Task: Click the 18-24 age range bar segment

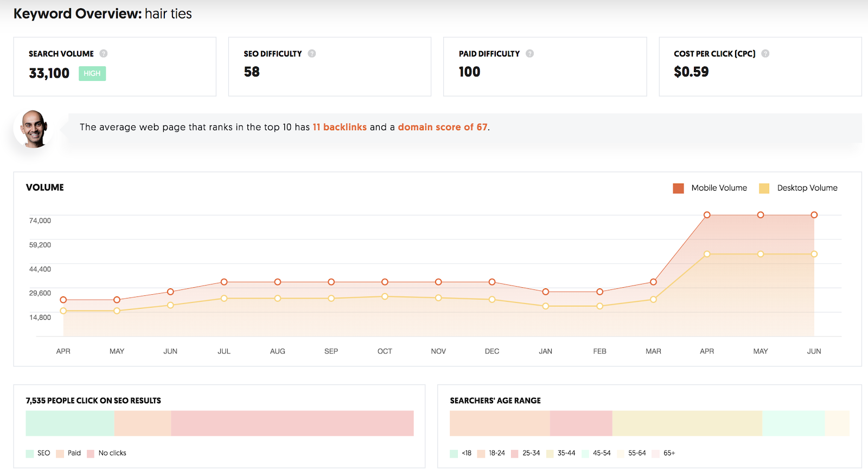Action: [500, 423]
